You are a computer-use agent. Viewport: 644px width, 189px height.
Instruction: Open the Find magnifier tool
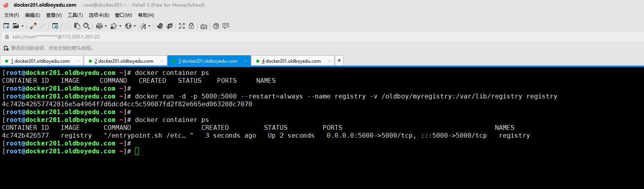coord(86,26)
